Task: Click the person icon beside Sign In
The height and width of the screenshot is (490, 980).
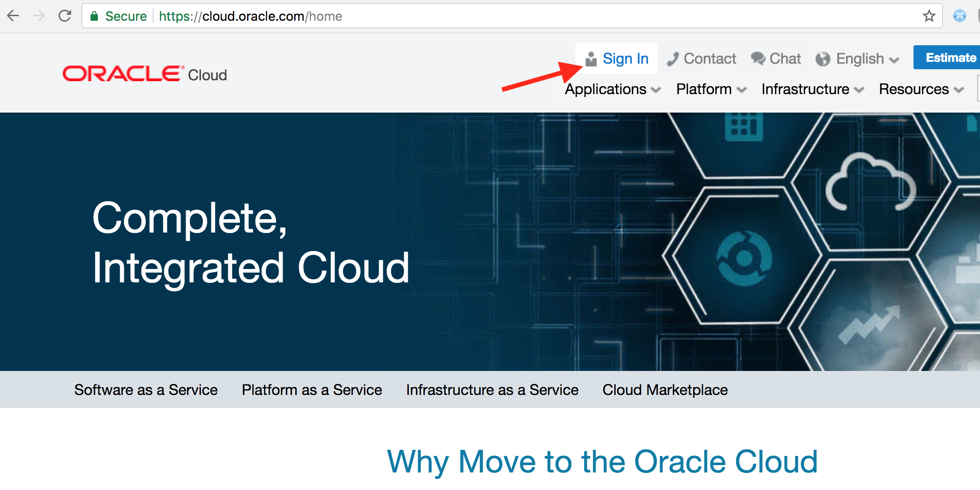Action: 591,59
